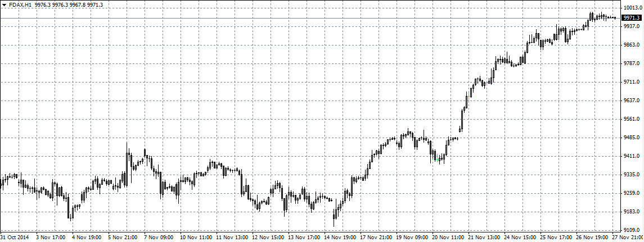Click the 26 Nov 19:00 time label
The height and width of the screenshot is (242, 644).
(x=592, y=238)
